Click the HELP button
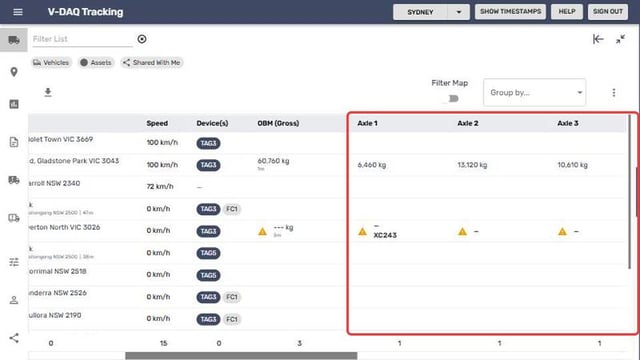The image size is (640, 360). coord(567,11)
